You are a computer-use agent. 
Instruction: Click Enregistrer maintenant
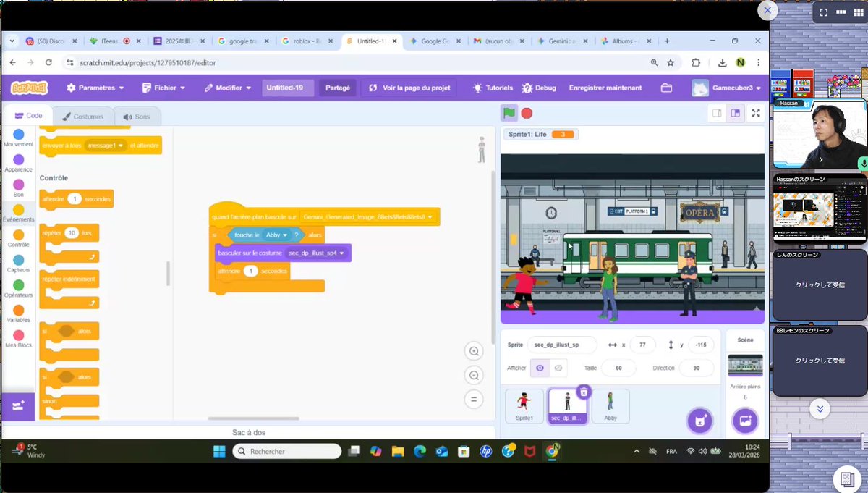[605, 88]
